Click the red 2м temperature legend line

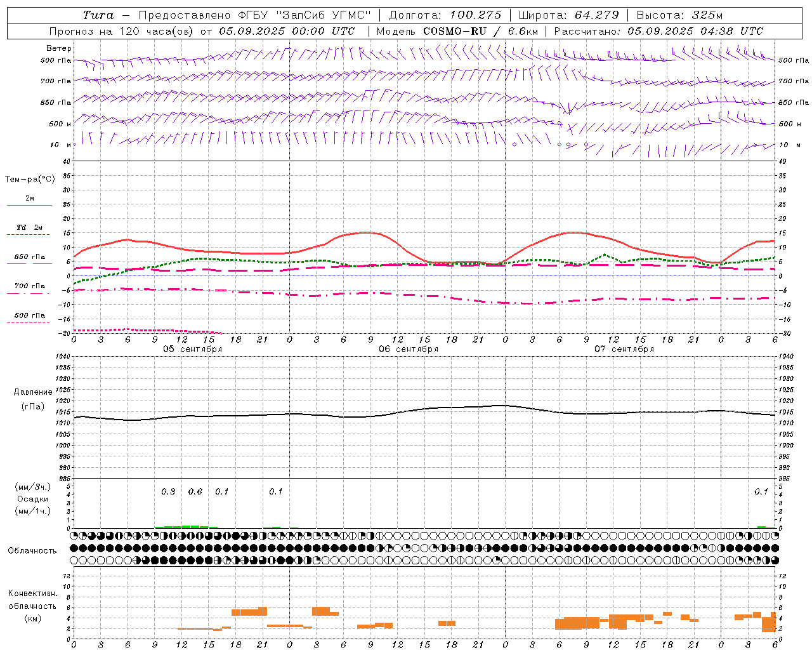coord(29,205)
